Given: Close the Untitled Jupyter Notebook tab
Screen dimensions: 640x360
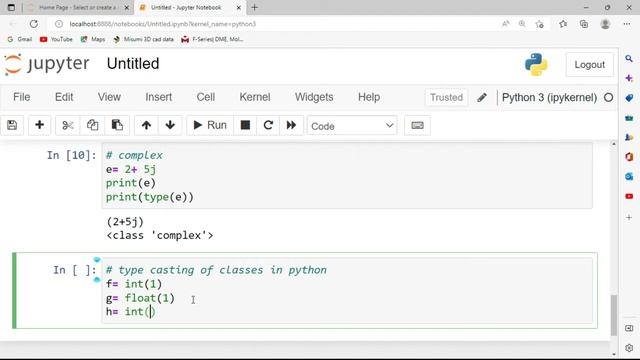Looking at the screenshot, I should pos(239,7).
